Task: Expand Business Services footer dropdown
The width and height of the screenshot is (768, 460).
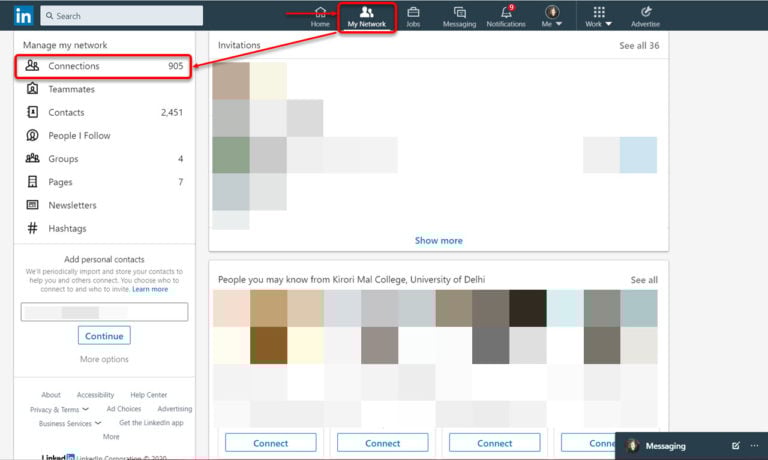Action: (x=98, y=423)
